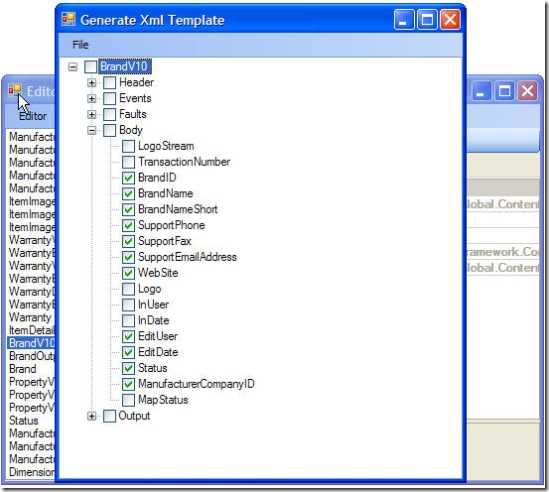Check the LogoStream checkbox

pyautogui.click(x=128, y=146)
